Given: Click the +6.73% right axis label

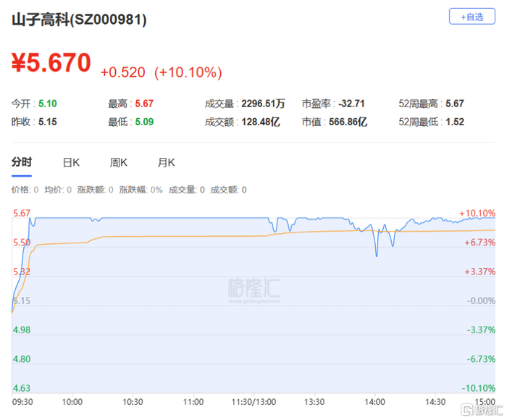Looking at the screenshot, I should point(479,243).
